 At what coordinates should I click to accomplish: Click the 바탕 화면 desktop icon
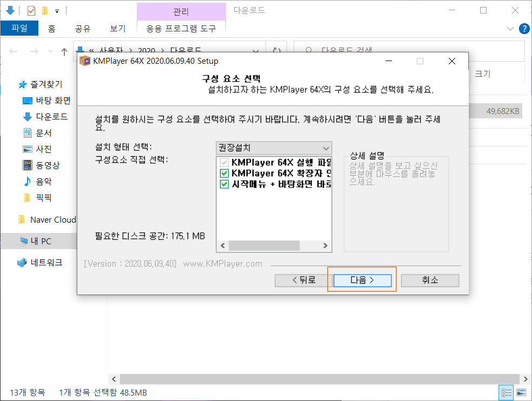27,101
